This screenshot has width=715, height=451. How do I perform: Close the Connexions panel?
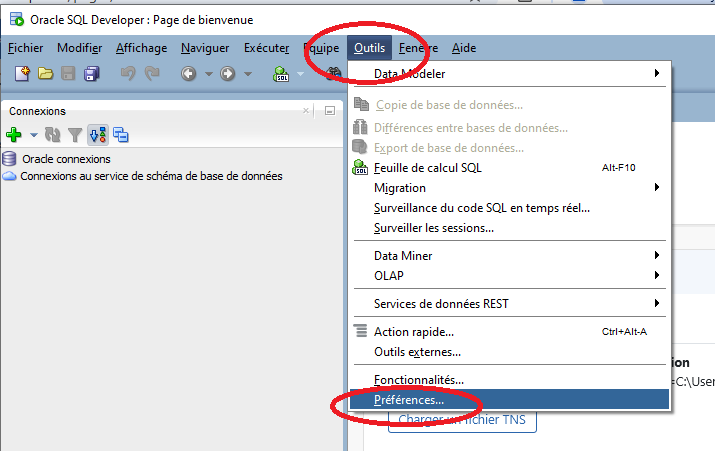(x=306, y=110)
